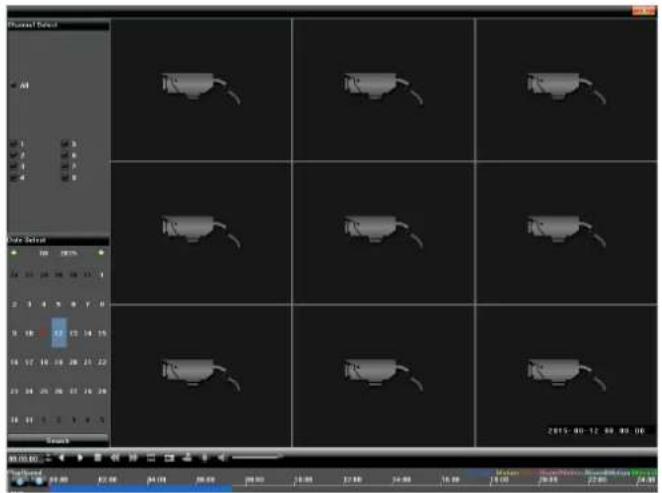Toggle the channel 5 checkbox
The width and height of the screenshot is (662, 493).
[x=65, y=144]
